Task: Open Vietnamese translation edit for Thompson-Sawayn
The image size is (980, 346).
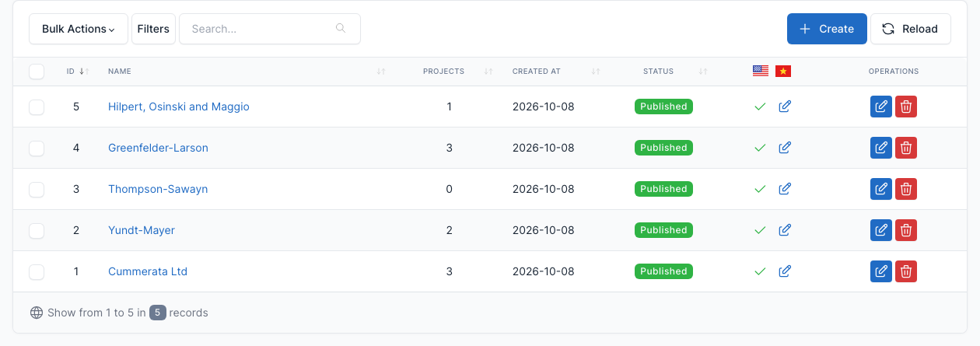Action: (x=785, y=189)
